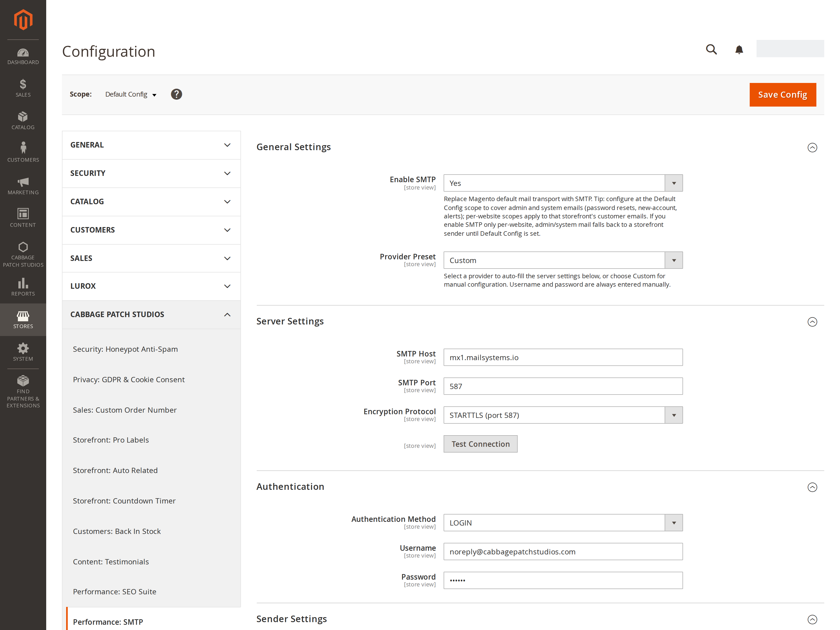The height and width of the screenshot is (630, 840).
Task: Collapse the Sender Settings section
Action: click(x=812, y=619)
